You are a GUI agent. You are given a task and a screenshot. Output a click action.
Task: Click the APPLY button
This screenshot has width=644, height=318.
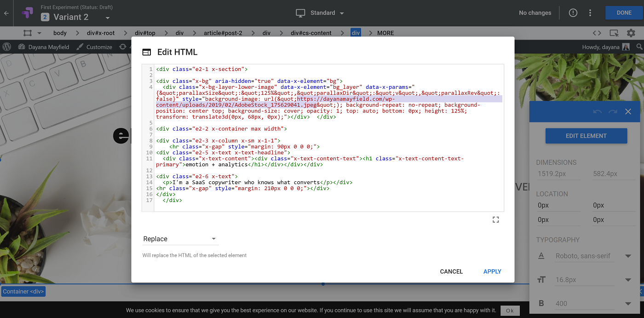(492, 272)
